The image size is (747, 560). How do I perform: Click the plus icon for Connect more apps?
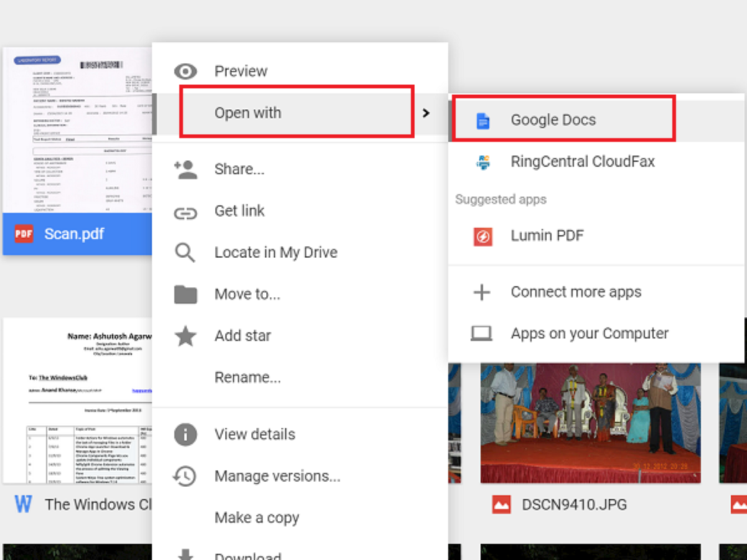pyautogui.click(x=482, y=292)
